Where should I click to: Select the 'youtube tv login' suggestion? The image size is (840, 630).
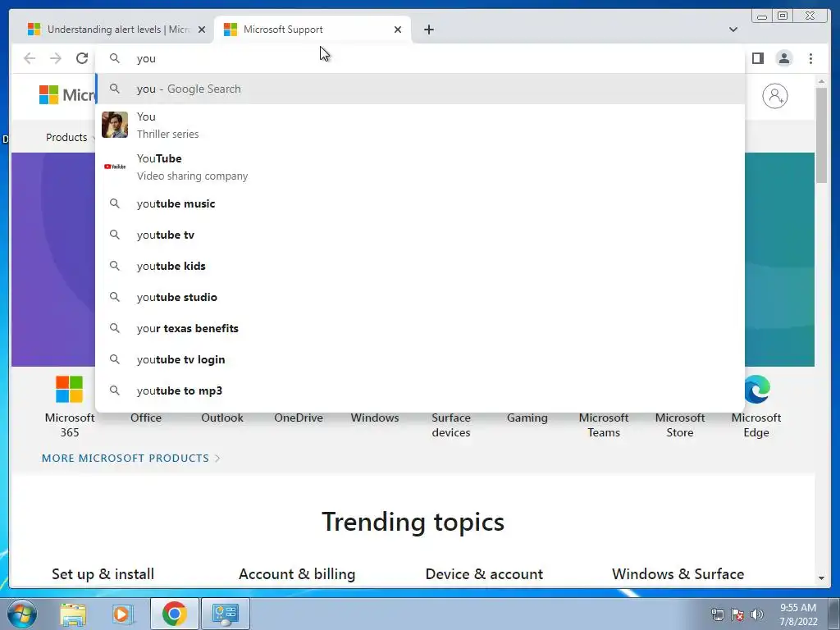(420, 359)
